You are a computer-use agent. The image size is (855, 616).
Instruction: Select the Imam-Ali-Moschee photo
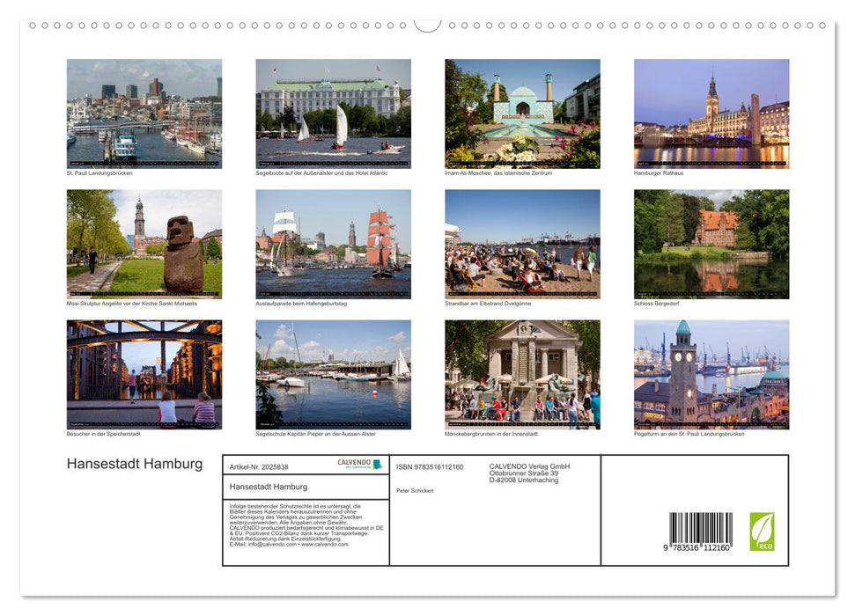[x=522, y=113]
